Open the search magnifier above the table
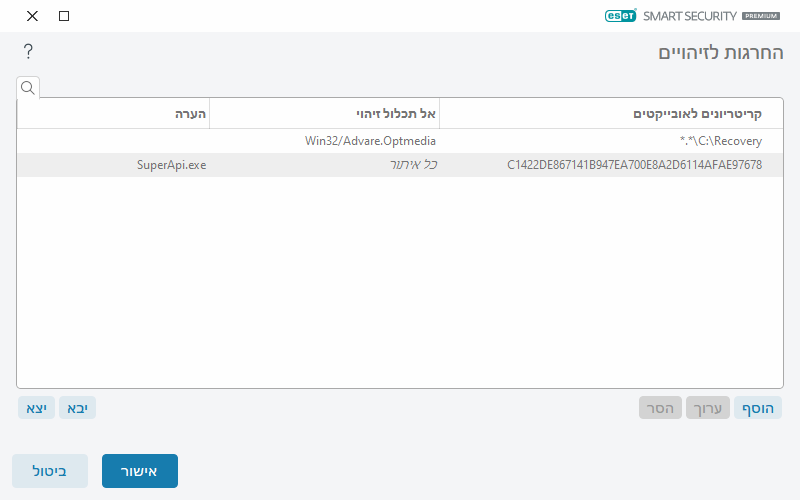Screen dimensions: 800x500 click(28, 88)
